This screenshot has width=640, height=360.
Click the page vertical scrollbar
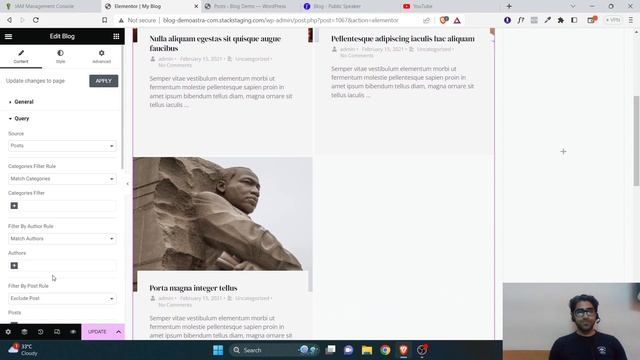click(x=636, y=141)
